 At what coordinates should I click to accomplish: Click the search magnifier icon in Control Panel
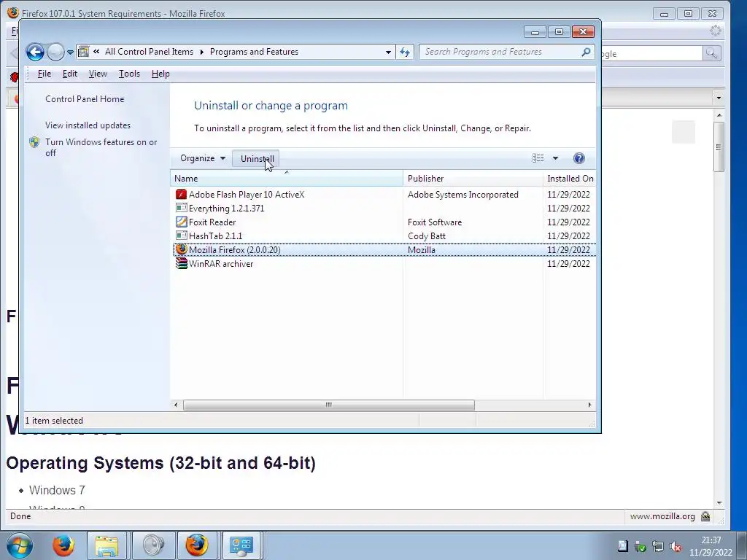[586, 52]
